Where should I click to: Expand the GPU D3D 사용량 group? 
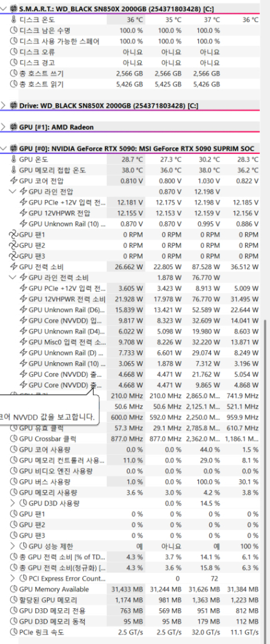click(x=13, y=503)
